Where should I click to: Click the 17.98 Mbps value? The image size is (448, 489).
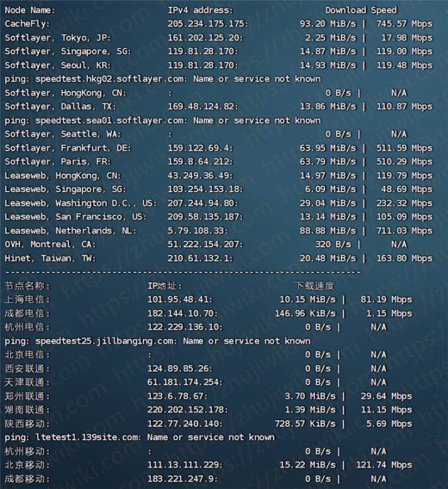(x=407, y=38)
